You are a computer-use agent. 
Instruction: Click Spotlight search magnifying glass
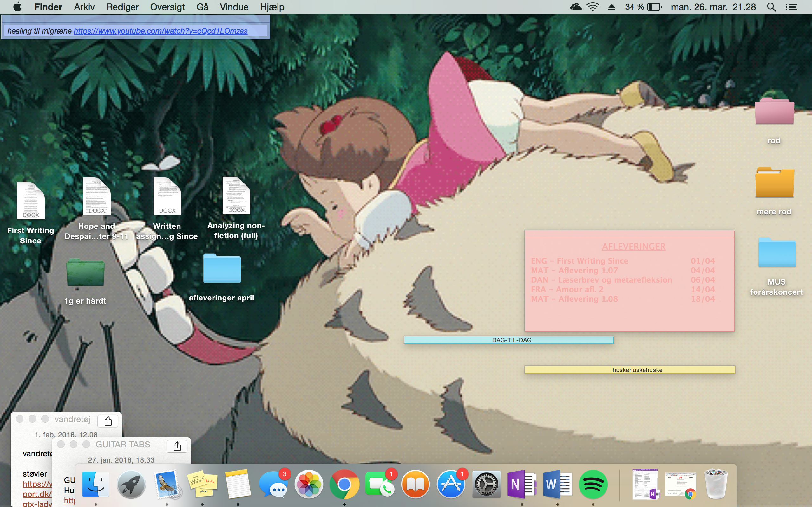(x=771, y=7)
